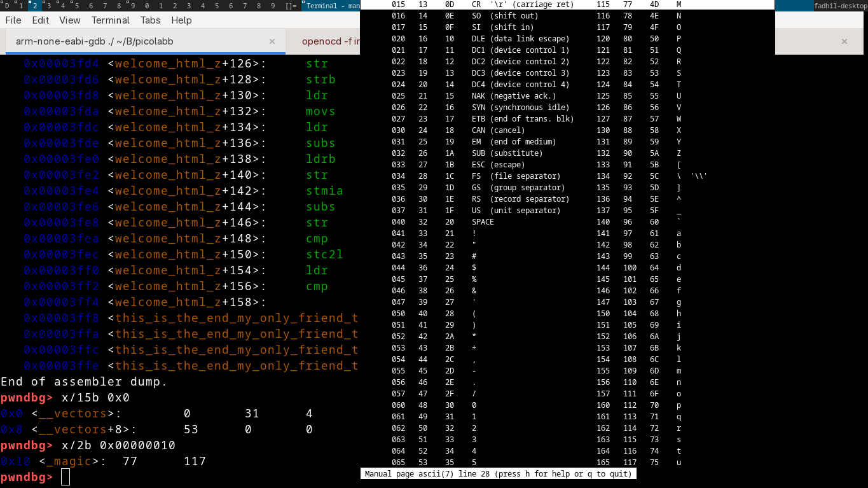Viewport: 868px width, 488px height.
Task: Switch to workspace tag D
Action: 7,6
